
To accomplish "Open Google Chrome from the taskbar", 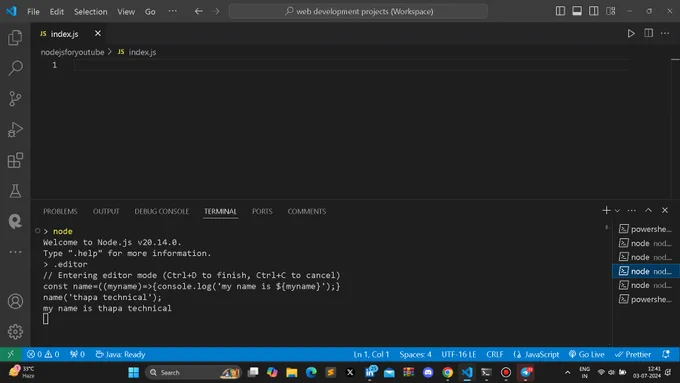I will [x=447, y=372].
